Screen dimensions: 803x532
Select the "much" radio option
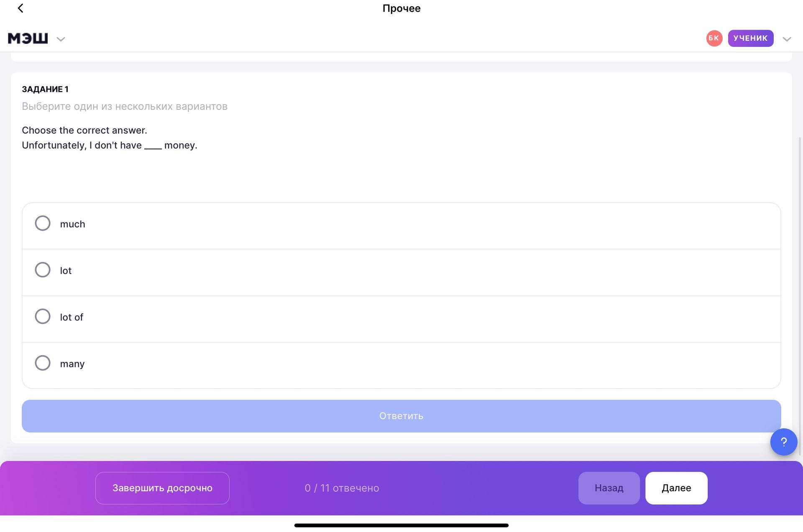click(x=43, y=223)
